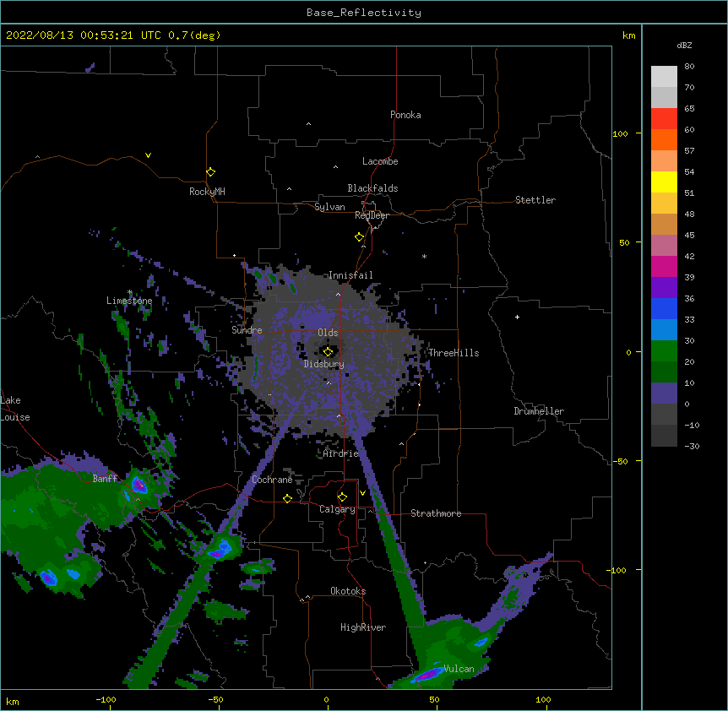Click the RedDeer city label
The width and height of the screenshot is (728, 711).
pyautogui.click(x=372, y=215)
